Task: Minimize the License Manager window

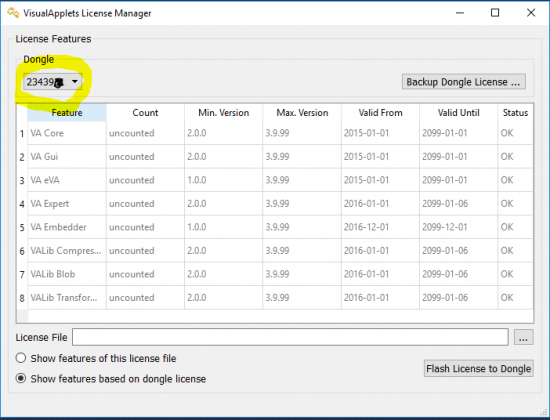Action: tap(460, 13)
